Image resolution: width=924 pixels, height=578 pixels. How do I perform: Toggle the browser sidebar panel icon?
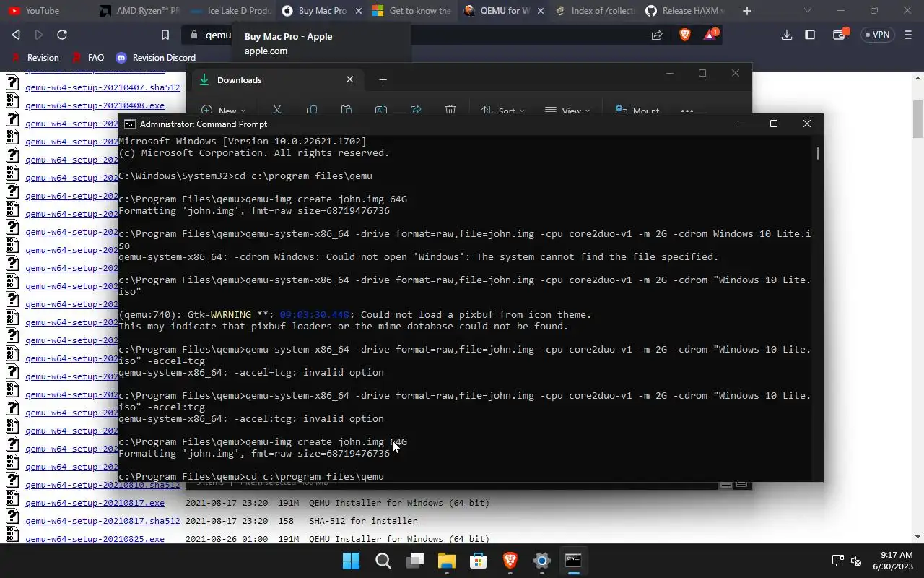pos(810,35)
